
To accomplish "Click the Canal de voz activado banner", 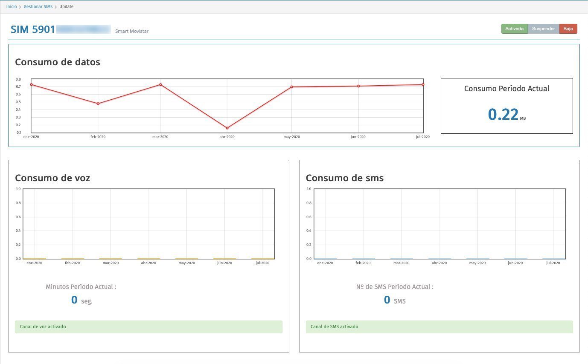I will [148, 327].
